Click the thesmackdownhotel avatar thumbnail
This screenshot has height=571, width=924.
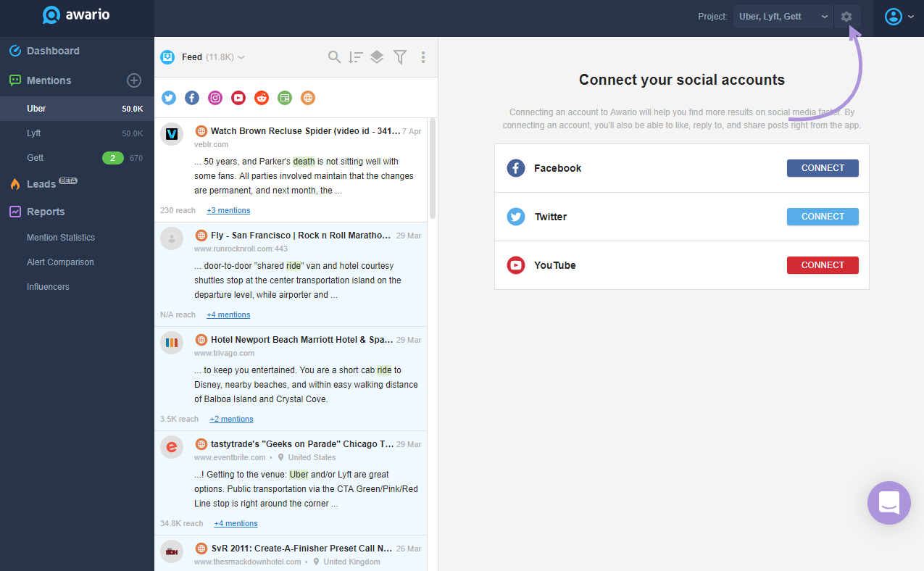(172, 551)
